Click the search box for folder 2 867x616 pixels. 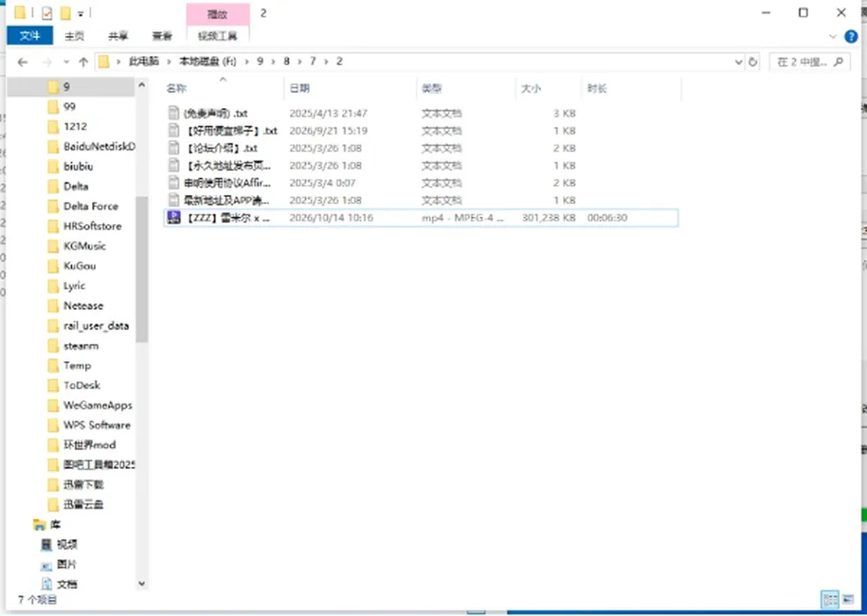point(808,62)
